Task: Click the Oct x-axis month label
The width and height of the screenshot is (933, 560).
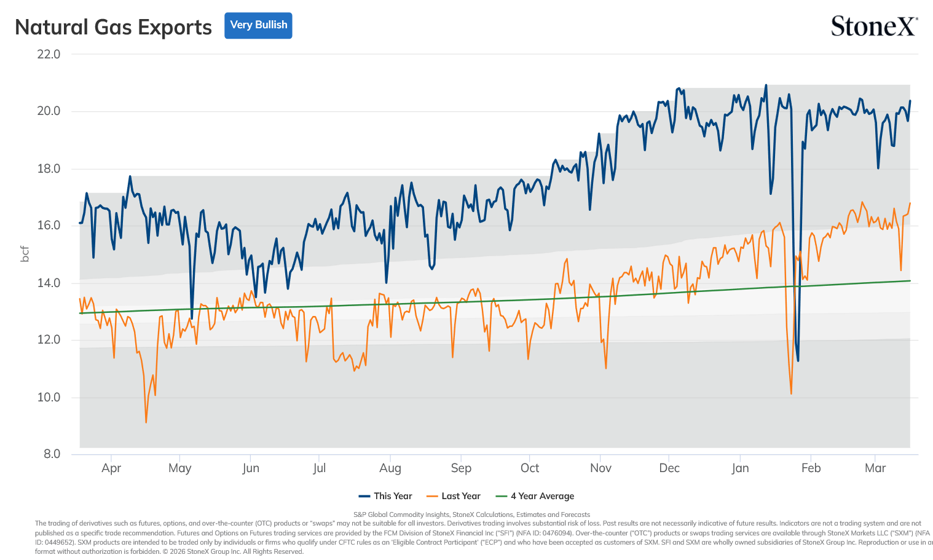Action: [x=530, y=468]
